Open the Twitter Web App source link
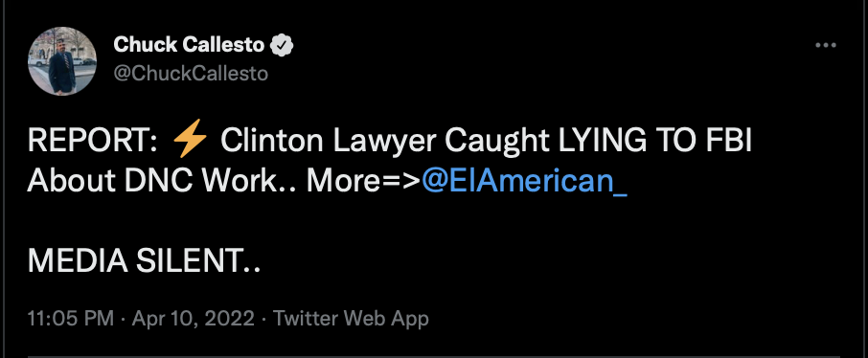 [351, 318]
